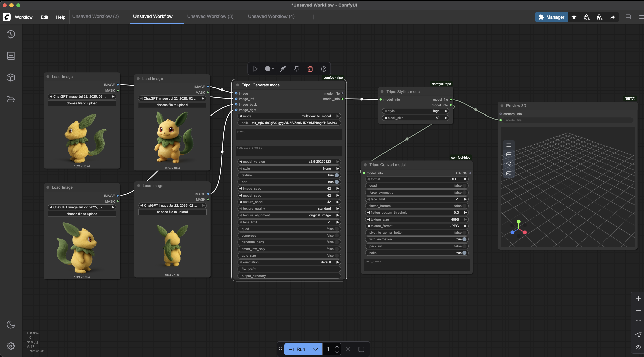644x357 pixels.
Task: Choose file to upload in bottom-left Load Image
Action: pos(82,214)
